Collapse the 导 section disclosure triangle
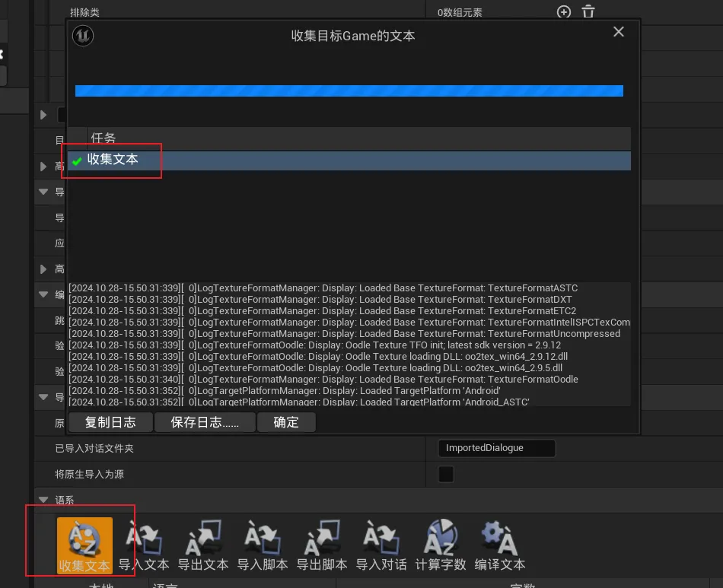The width and height of the screenshot is (723, 588). (x=43, y=192)
